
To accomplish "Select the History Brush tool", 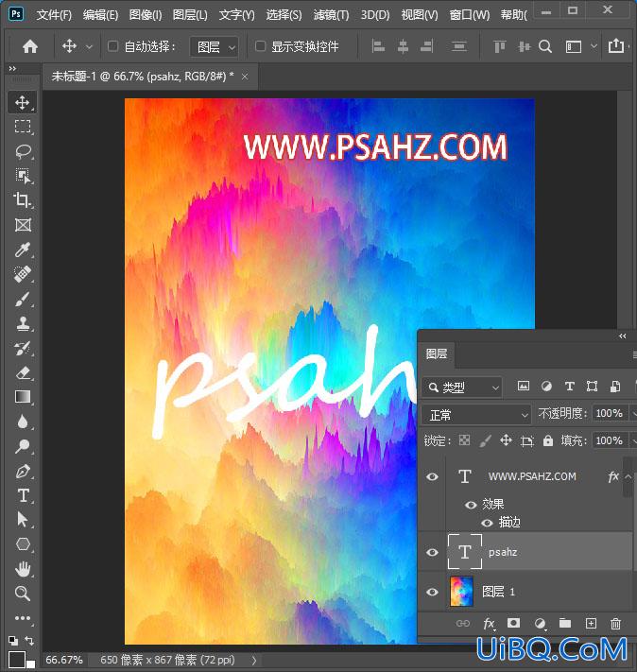I will (23, 349).
